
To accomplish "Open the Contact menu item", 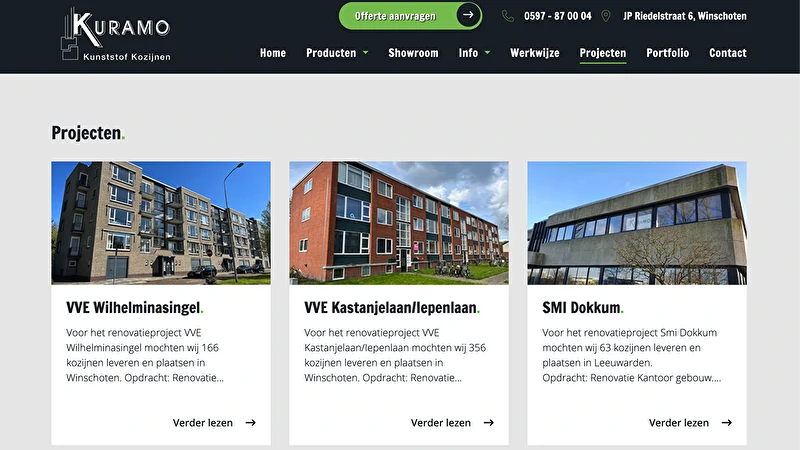I will [728, 53].
